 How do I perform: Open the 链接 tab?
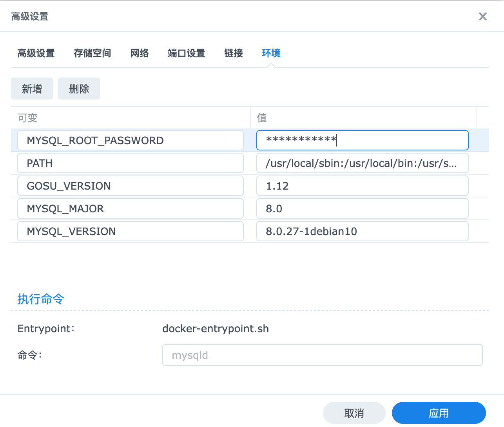(x=234, y=53)
